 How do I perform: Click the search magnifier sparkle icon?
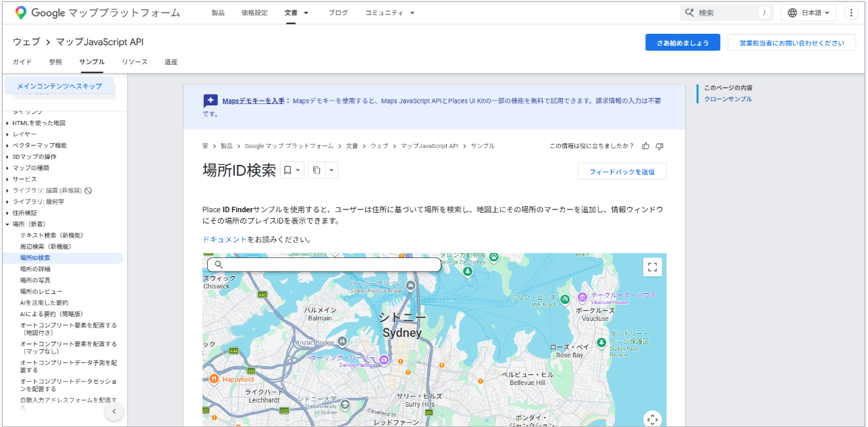tap(690, 13)
